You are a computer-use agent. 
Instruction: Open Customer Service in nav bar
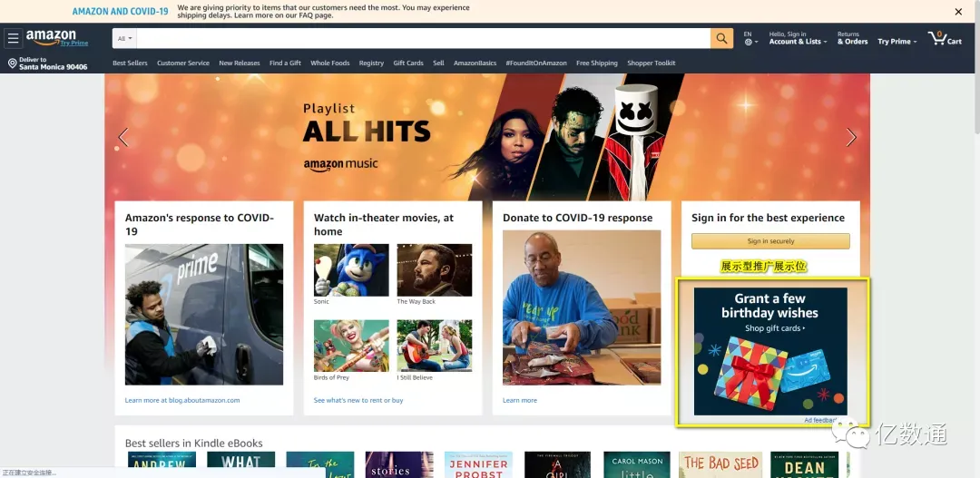[x=183, y=63]
